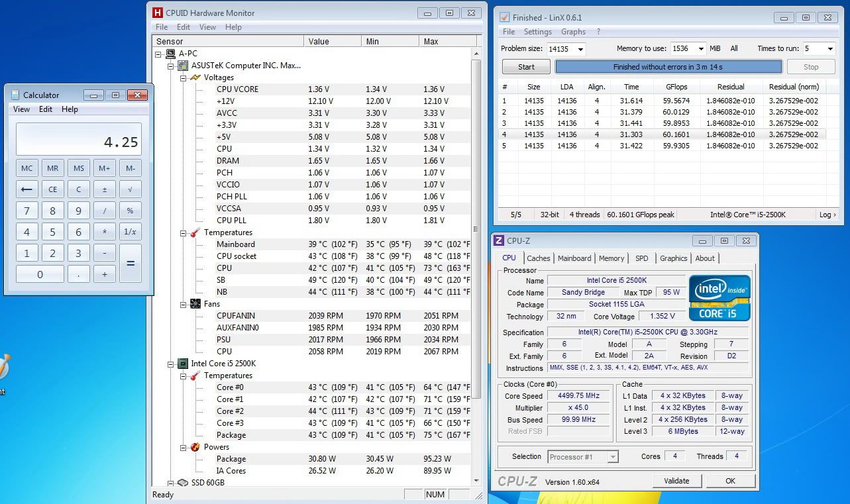Click the calculator 7 key
Image resolution: width=850 pixels, height=504 pixels.
click(27, 211)
